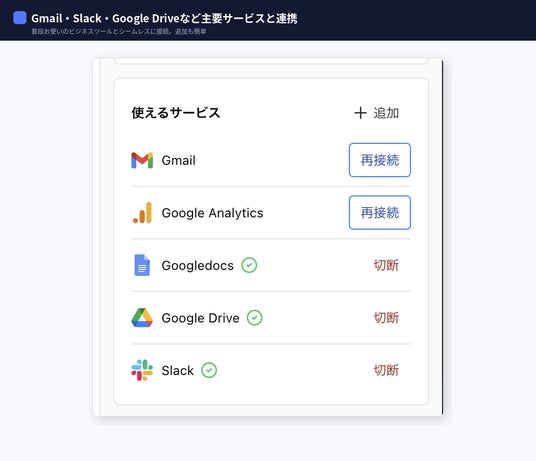Disconnect Googledocs using 切断
The height and width of the screenshot is (461, 536).
tap(386, 265)
